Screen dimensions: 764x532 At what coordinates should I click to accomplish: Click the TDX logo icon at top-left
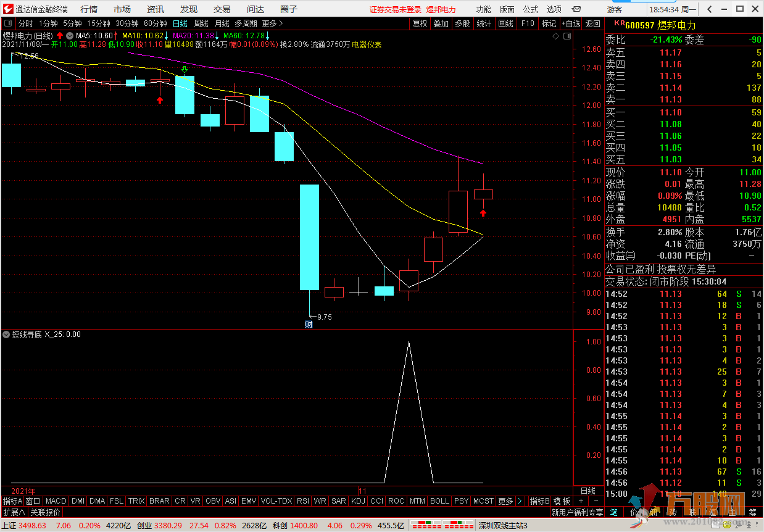[x=7, y=9]
